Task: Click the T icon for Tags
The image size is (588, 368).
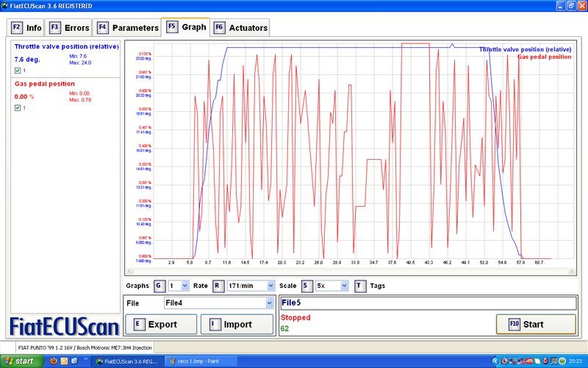Action: [x=359, y=286]
